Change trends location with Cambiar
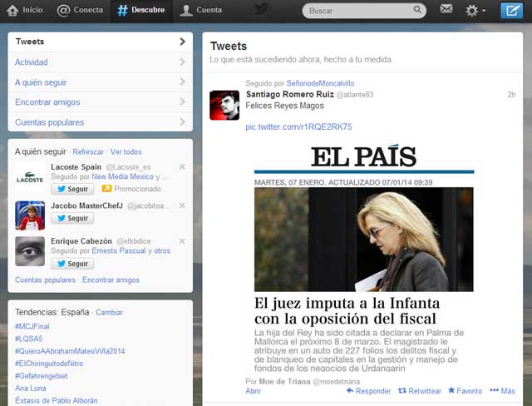 [109, 312]
